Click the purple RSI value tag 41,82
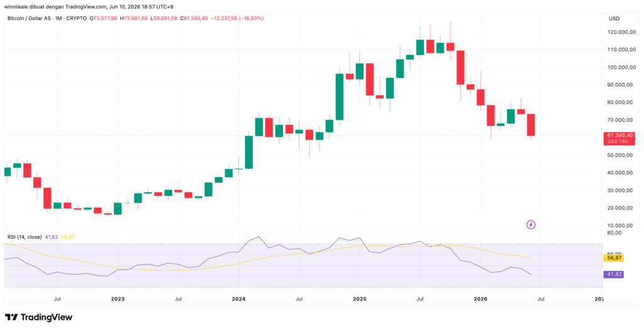This screenshot has width=644, height=330. point(613,275)
